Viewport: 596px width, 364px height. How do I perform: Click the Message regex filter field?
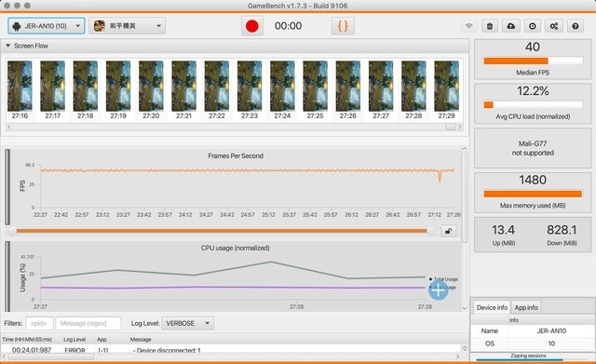click(x=88, y=323)
